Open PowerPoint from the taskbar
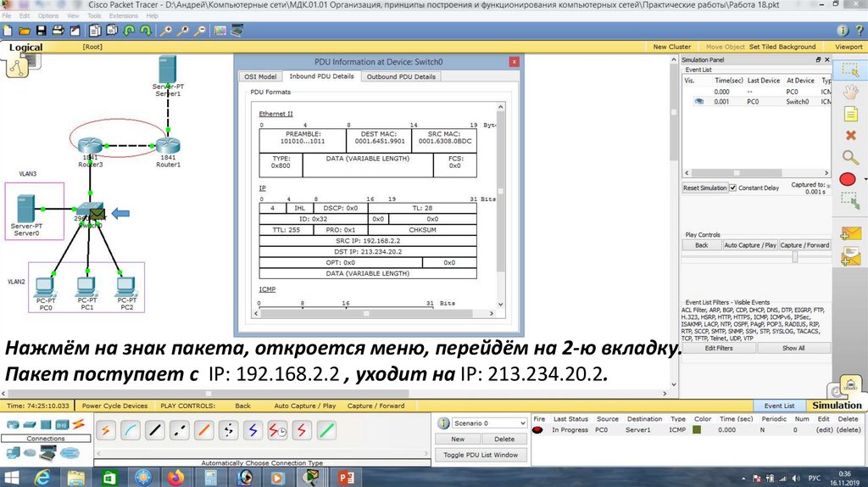 (x=346, y=477)
